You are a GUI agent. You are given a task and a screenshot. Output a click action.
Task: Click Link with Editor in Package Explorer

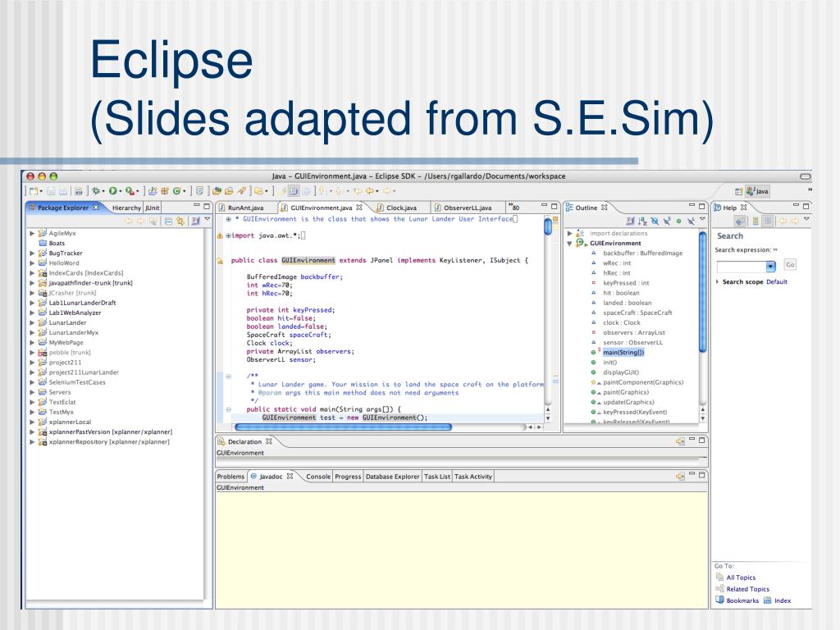tap(180, 221)
